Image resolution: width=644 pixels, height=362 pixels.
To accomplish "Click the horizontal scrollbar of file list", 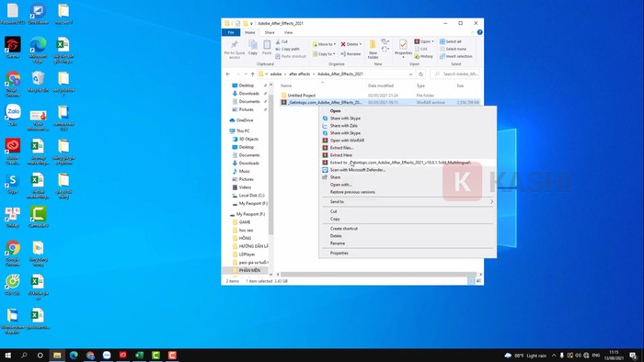I will click(x=378, y=275).
